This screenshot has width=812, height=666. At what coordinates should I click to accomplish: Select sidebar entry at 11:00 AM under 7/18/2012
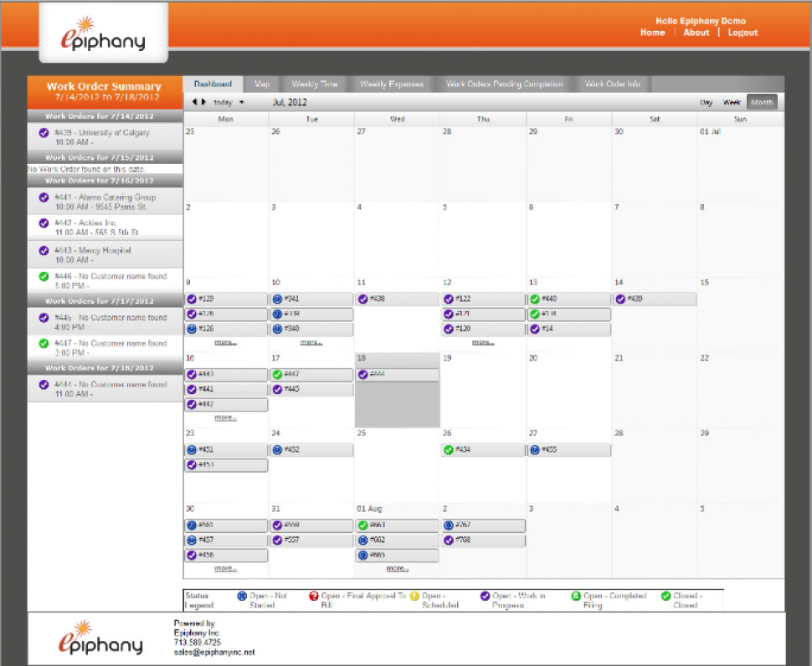[x=105, y=389]
